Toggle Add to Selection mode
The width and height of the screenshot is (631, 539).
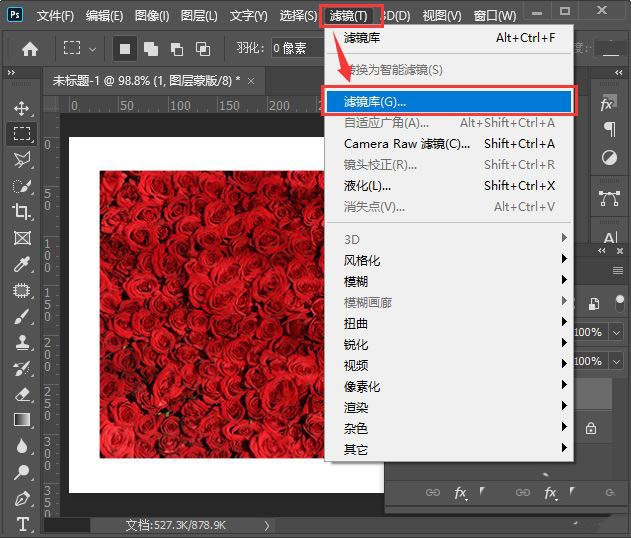tap(151, 48)
